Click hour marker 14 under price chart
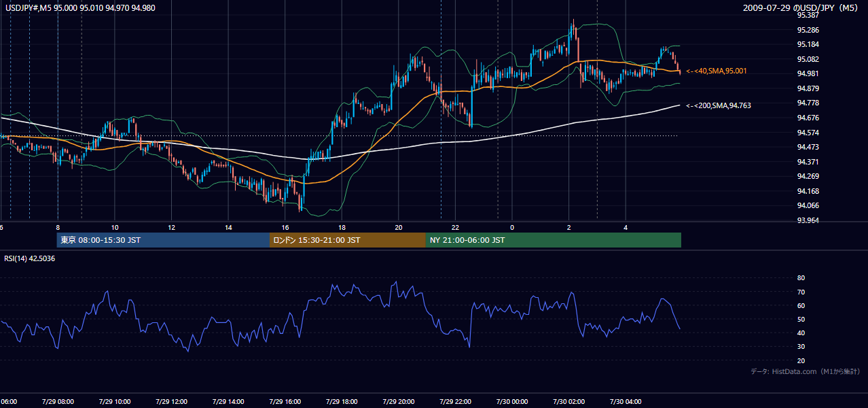This screenshot has width=868, height=408. (229, 227)
